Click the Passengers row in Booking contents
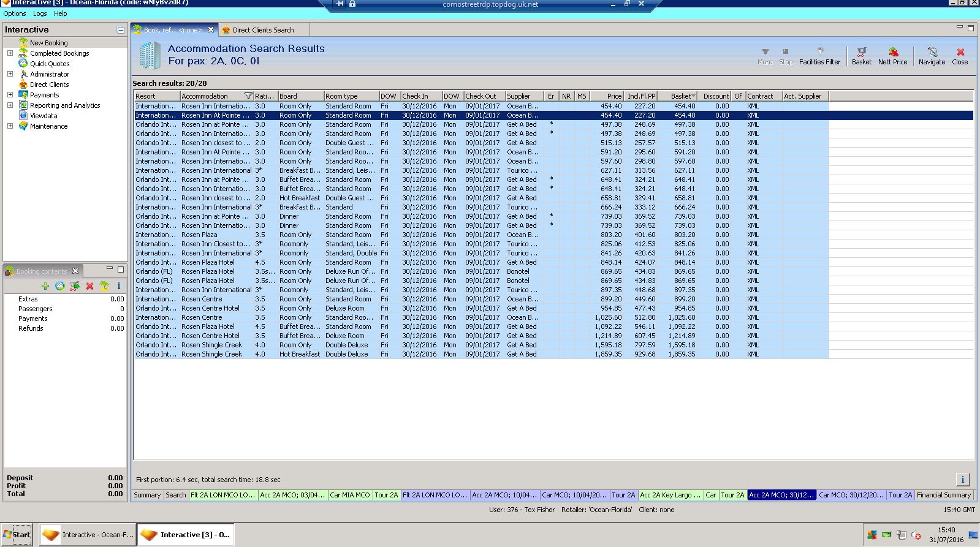Image resolution: width=980 pixels, height=547 pixels. [65, 309]
